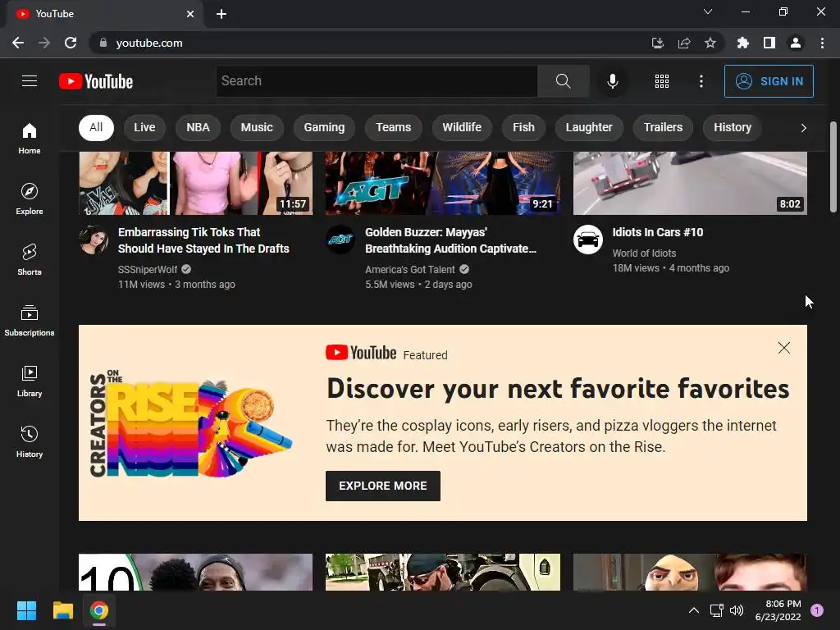Open Chrome profile icon
Viewport: 840px width, 630px height.
point(796,43)
